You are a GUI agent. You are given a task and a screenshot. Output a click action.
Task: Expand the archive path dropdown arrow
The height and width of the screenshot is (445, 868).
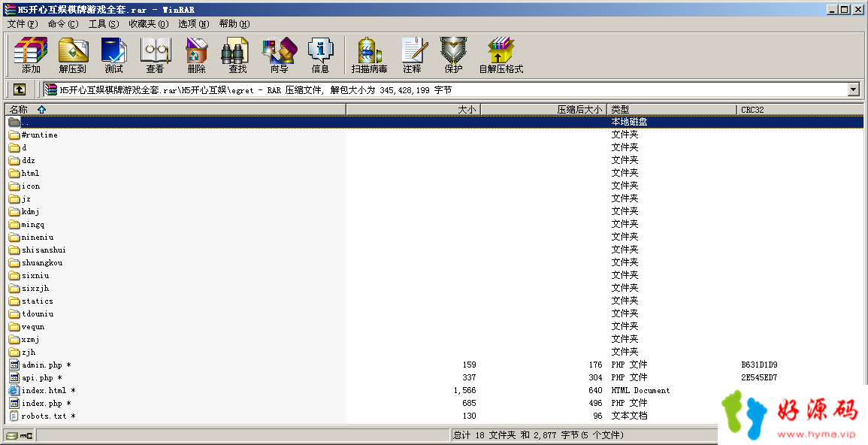tap(853, 89)
